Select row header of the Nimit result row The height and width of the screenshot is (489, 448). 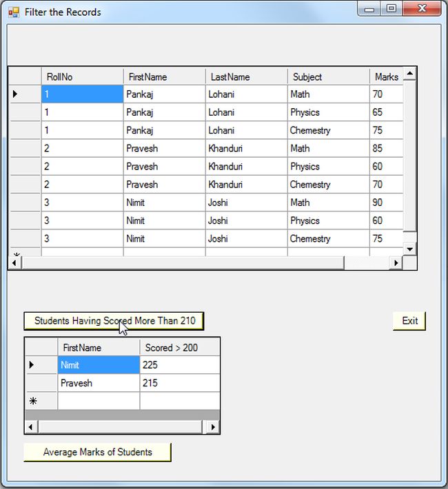[41, 364]
